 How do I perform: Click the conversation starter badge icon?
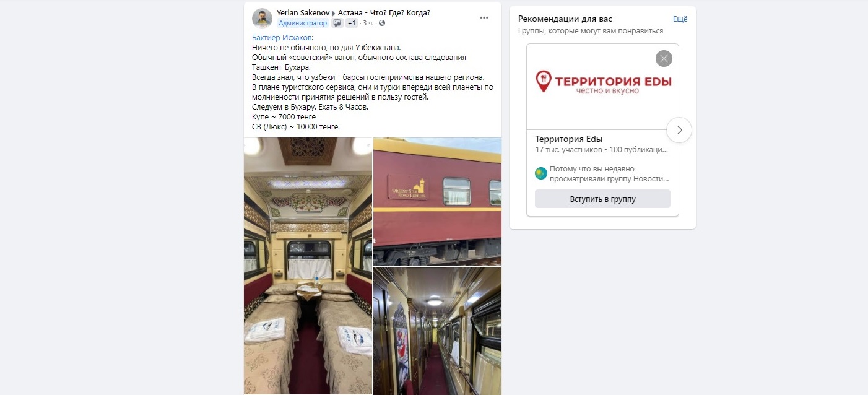[337, 23]
